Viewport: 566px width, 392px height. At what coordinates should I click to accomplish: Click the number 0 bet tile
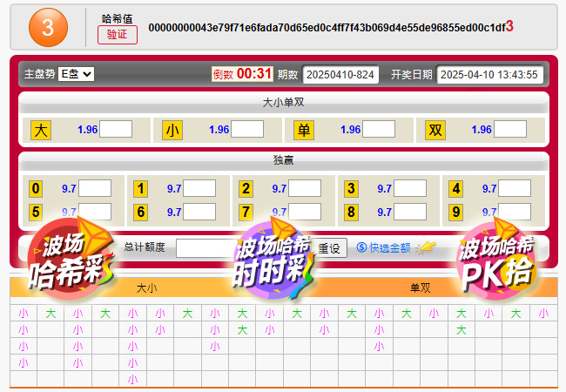tap(36, 188)
